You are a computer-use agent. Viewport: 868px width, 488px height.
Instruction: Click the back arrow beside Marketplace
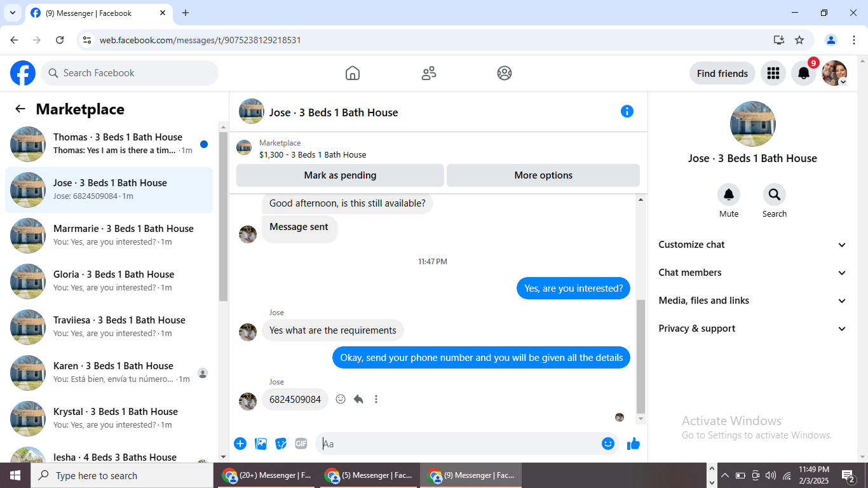[x=20, y=109]
